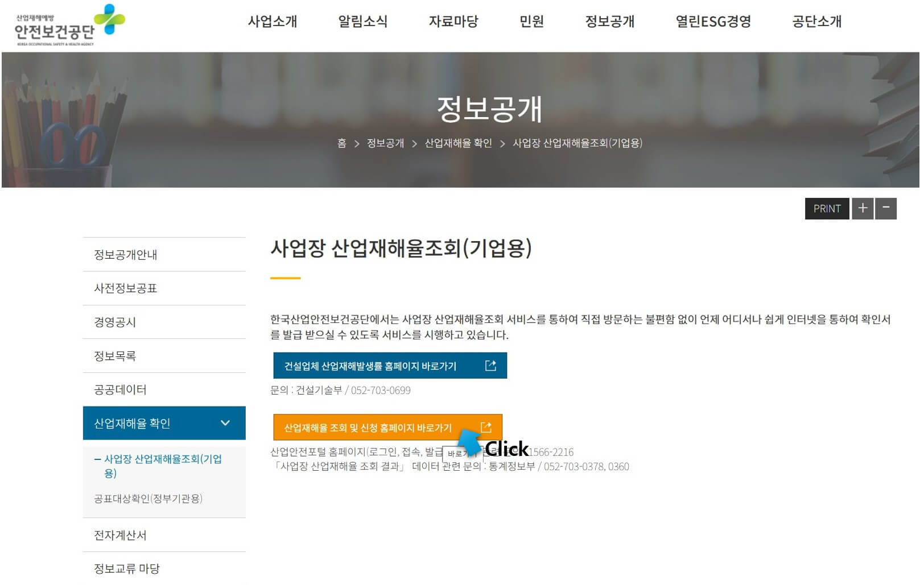Click the plus icon to enlarge text
Screen dimensions: 924x585
[862, 208]
